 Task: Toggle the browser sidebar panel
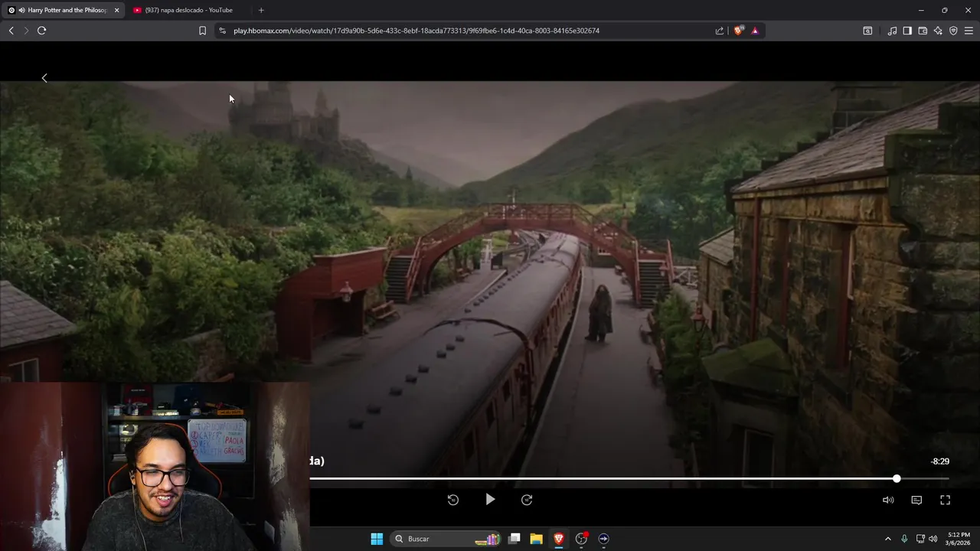(907, 31)
